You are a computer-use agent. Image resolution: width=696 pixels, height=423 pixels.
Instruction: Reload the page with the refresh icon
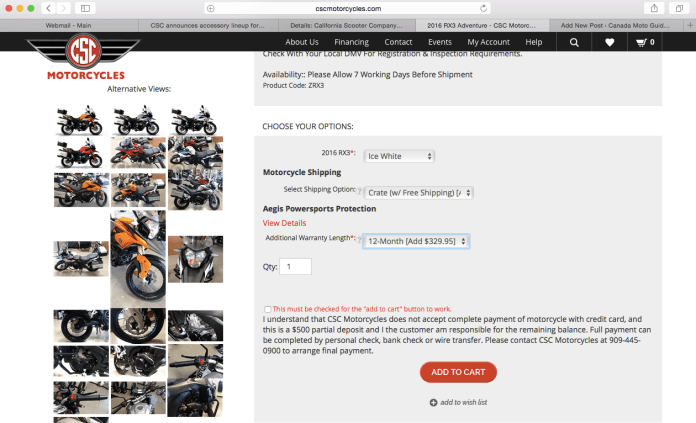(x=483, y=8)
